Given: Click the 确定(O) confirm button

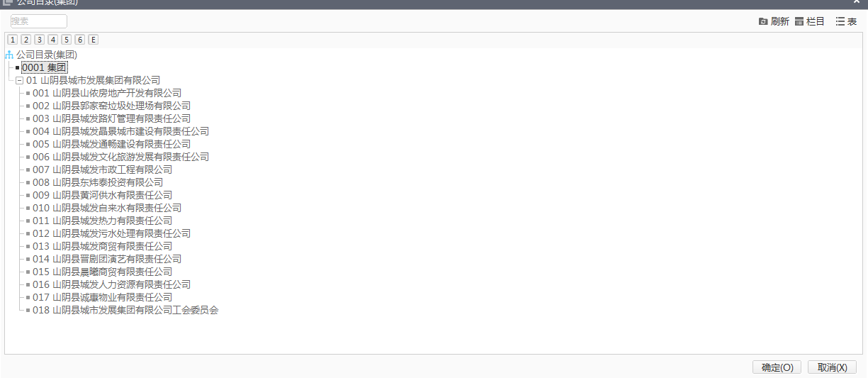Looking at the screenshot, I should pos(777,367).
